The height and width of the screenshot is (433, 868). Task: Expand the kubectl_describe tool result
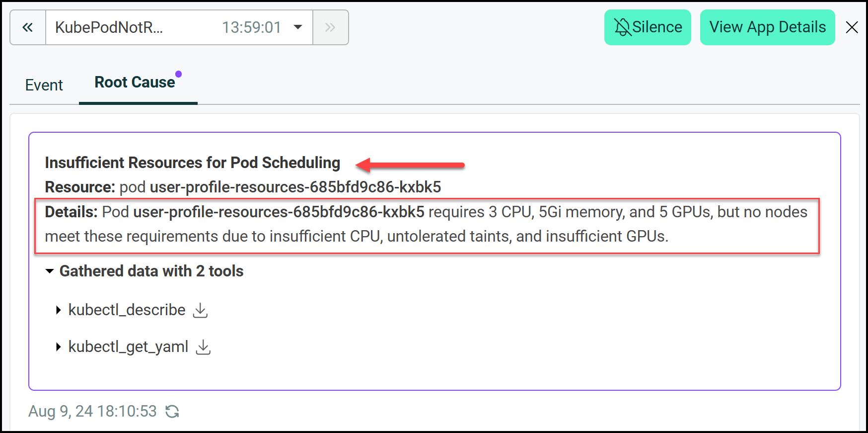[x=59, y=310]
